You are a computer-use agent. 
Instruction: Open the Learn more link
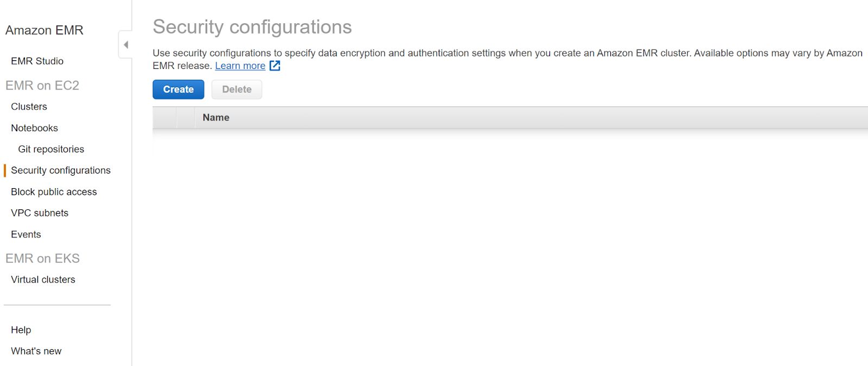point(240,66)
